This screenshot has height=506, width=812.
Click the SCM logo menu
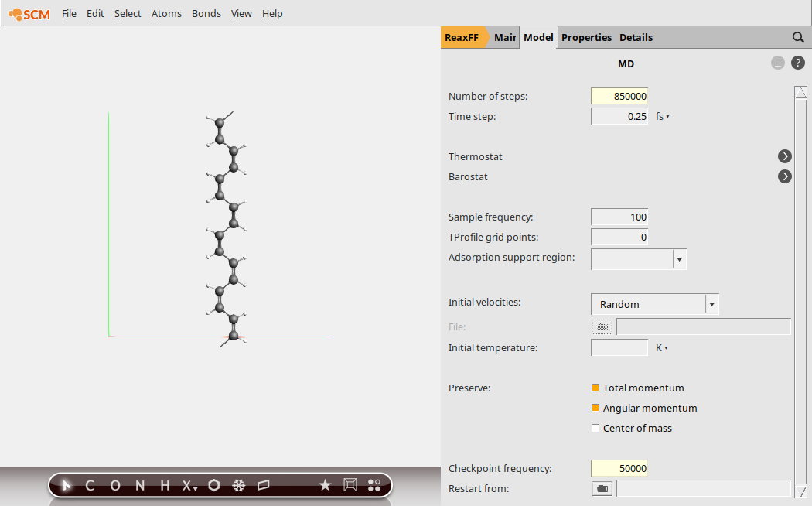[x=29, y=14]
